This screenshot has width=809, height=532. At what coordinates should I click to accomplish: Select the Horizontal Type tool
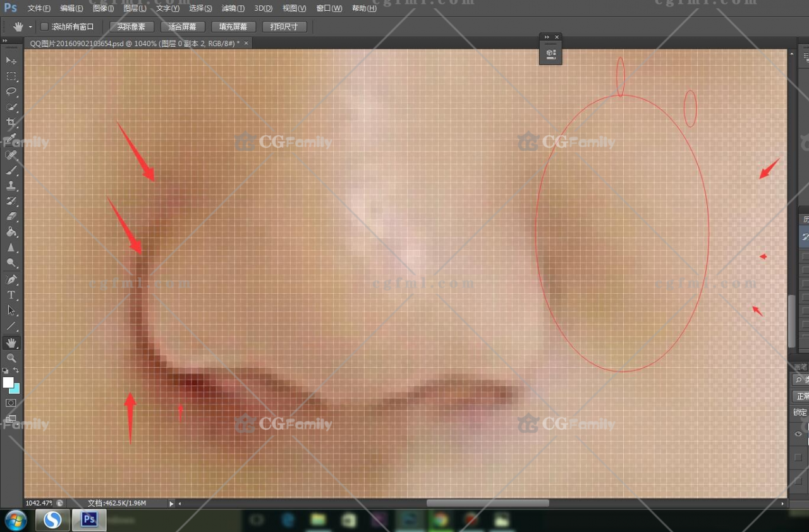tap(11, 295)
